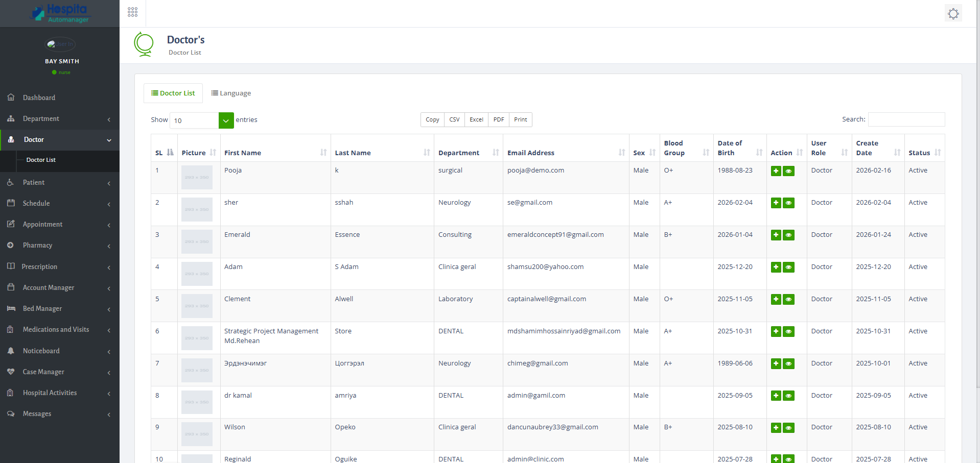Expand the Appointment sidebar chevron

[x=108, y=225]
